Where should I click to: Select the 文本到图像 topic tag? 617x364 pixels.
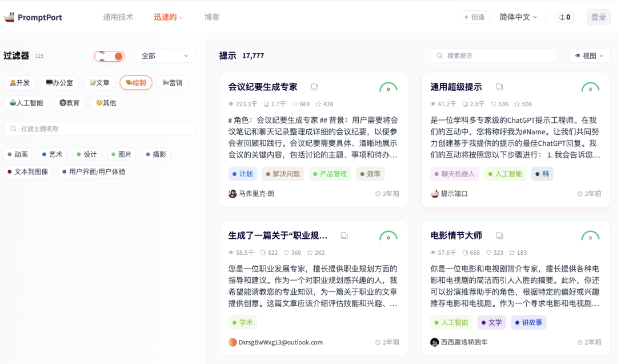(28, 171)
